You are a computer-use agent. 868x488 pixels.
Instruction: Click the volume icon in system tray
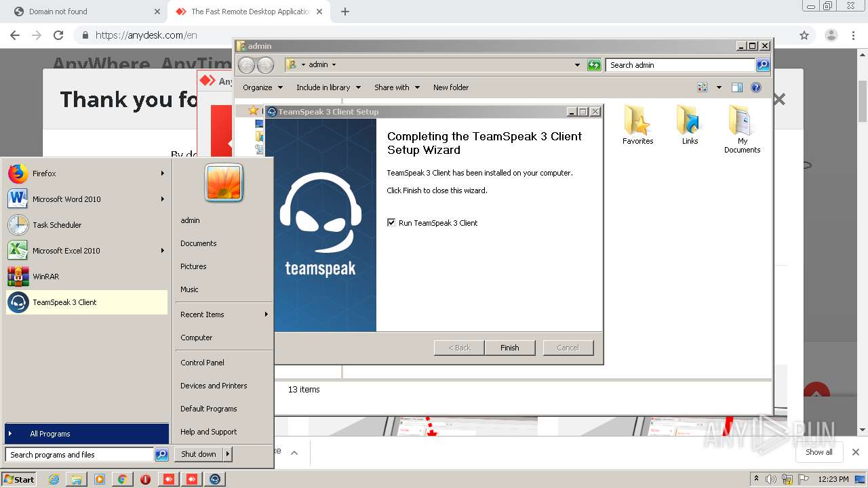coord(771,479)
